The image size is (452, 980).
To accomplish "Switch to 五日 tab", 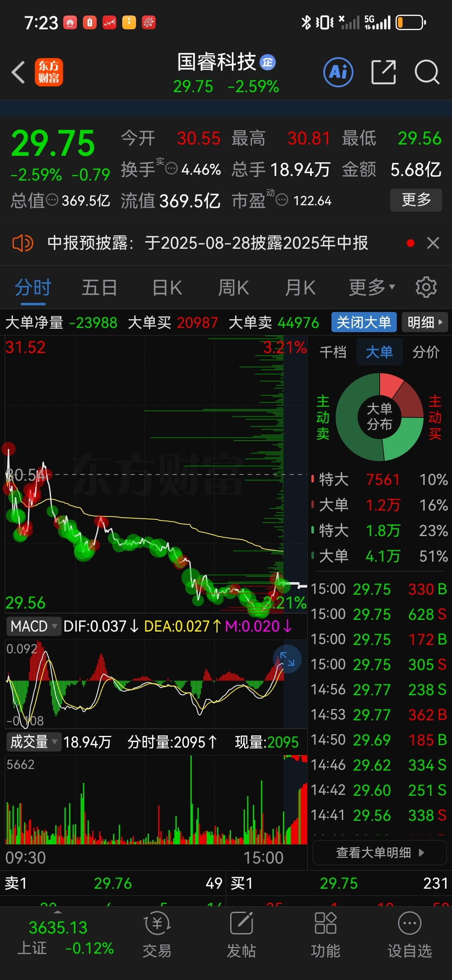I will click(99, 287).
